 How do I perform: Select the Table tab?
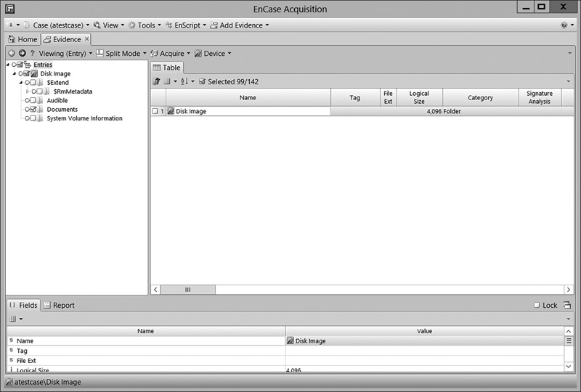coord(167,68)
